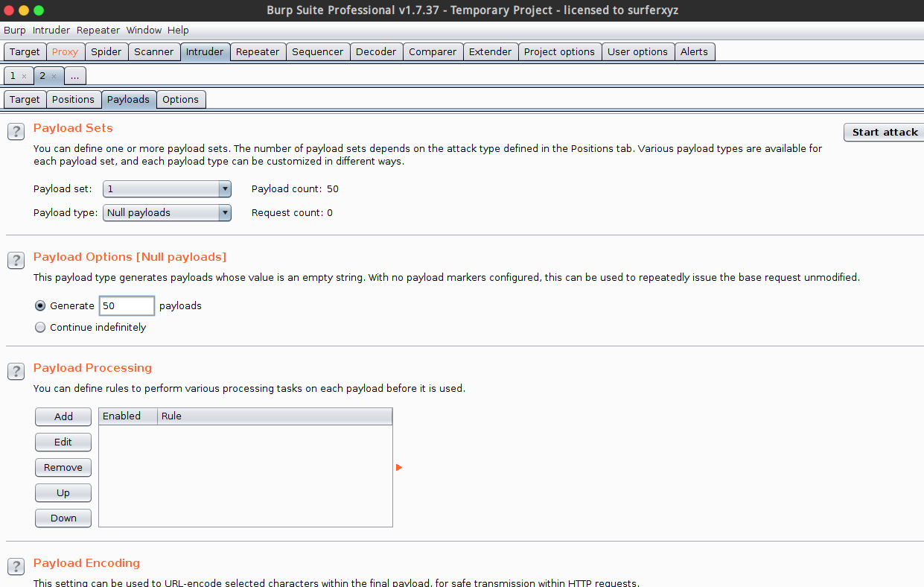Select the Continue indefinitely radio option

[40, 327]
